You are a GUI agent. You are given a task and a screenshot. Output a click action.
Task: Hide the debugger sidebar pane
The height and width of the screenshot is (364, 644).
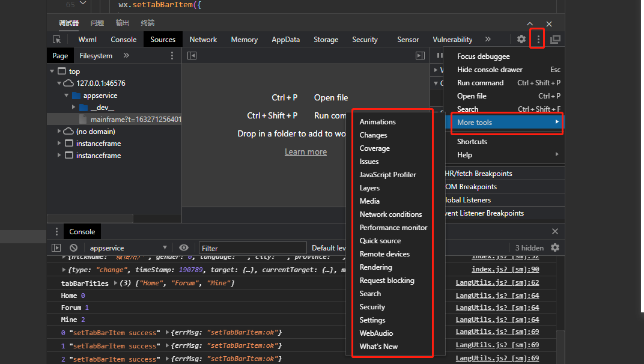(x=420, y=55)
